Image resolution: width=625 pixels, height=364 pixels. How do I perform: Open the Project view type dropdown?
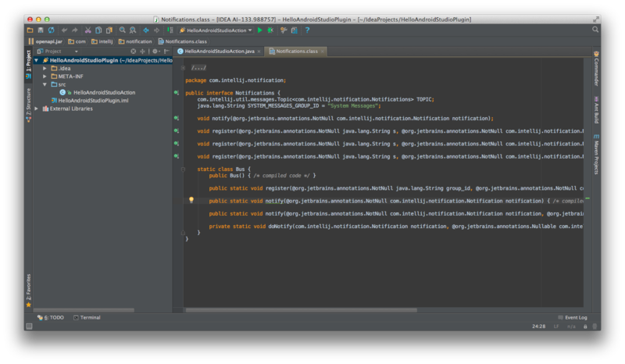(58, 51)
